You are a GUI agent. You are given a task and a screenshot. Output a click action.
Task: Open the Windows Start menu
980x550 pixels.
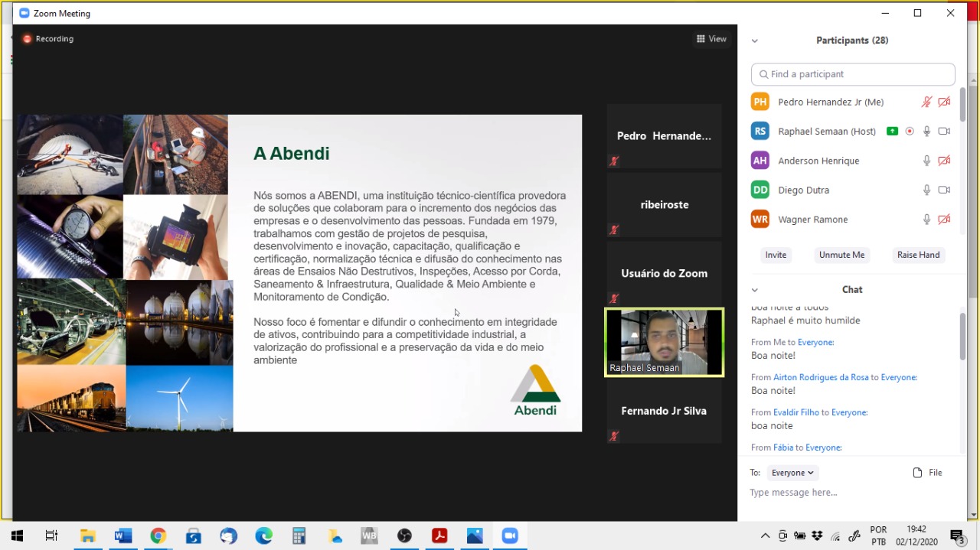coord(17,536)
